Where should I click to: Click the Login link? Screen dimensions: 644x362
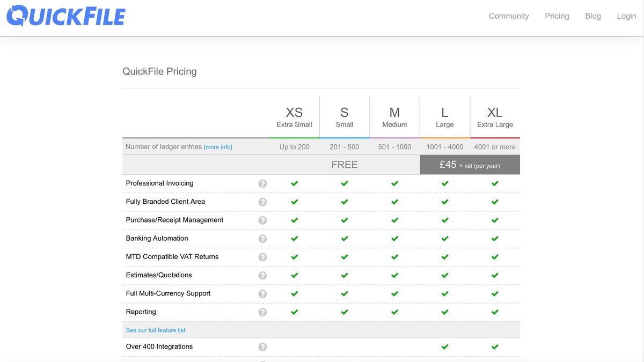pyautogui.click(x=626, y=16)
